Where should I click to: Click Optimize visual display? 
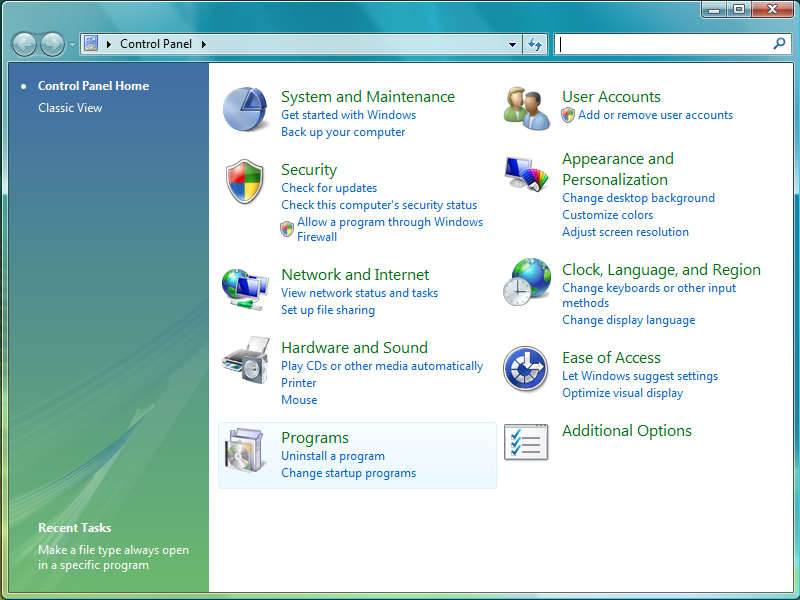point(622,393)
